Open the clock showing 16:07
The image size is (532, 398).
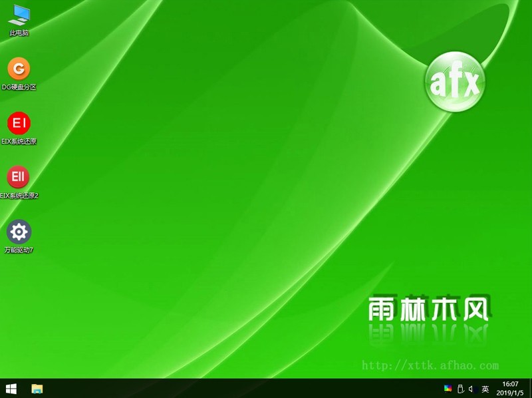(510, 389)
